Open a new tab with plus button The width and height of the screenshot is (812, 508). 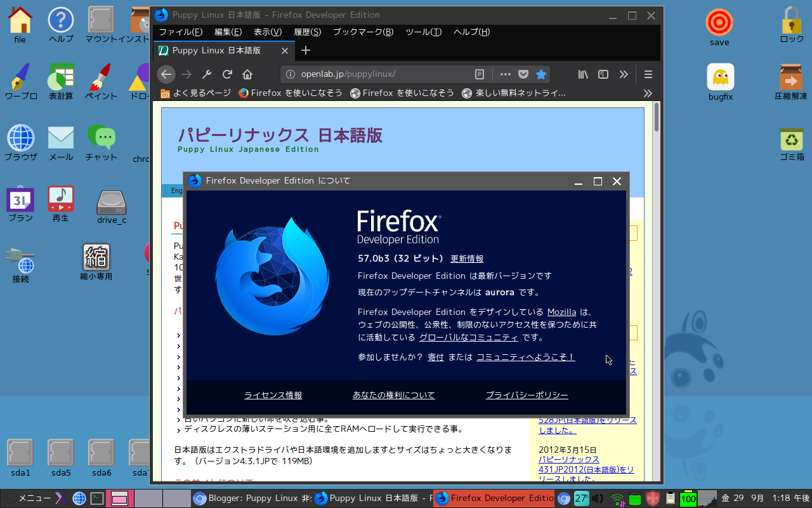click(x=306, y=50)
